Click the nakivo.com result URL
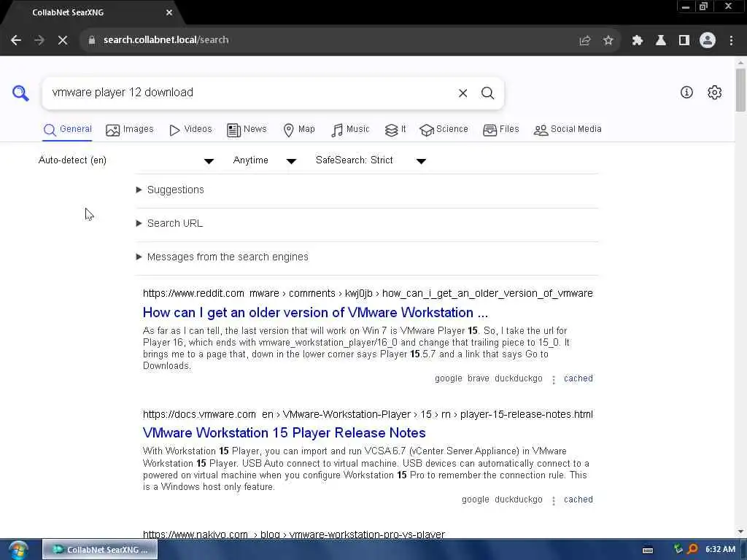 pos(293,534)
